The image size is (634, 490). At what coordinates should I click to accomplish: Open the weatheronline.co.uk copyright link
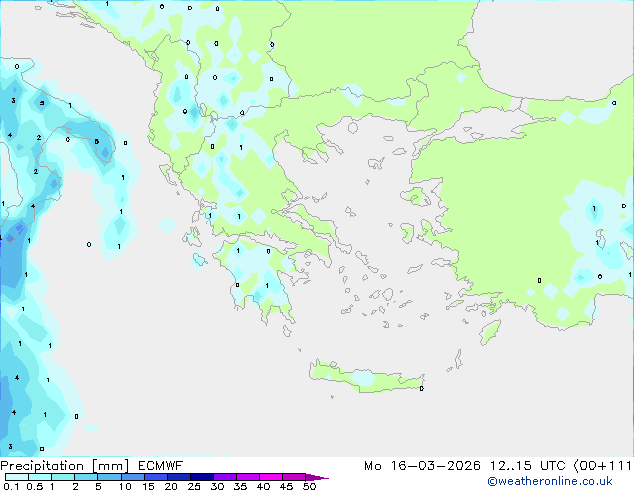[x=550, y=481]
